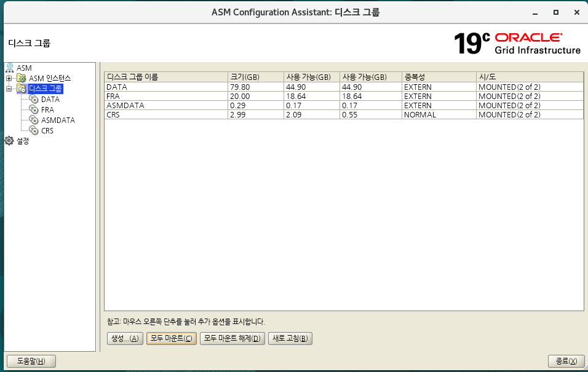
Task: Click the 설정 gear icon
Action: [x=9, y=141]
